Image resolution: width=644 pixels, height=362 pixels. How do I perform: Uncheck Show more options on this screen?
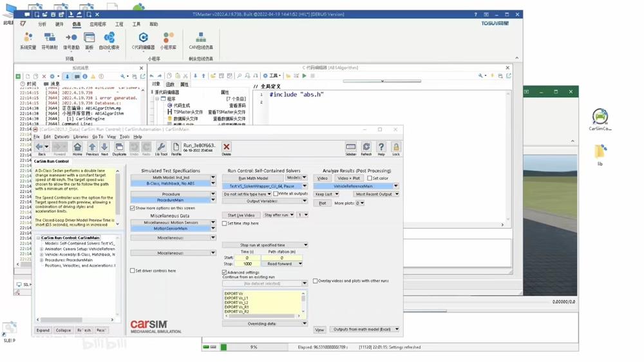(133, 209)
